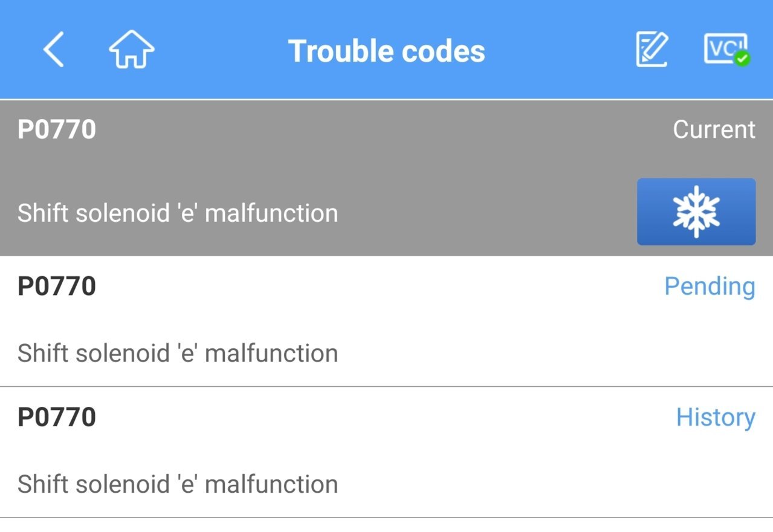Screen dimensions: 773x532
Task: Click the white snowflake glyph
Action: click(696, 212)
